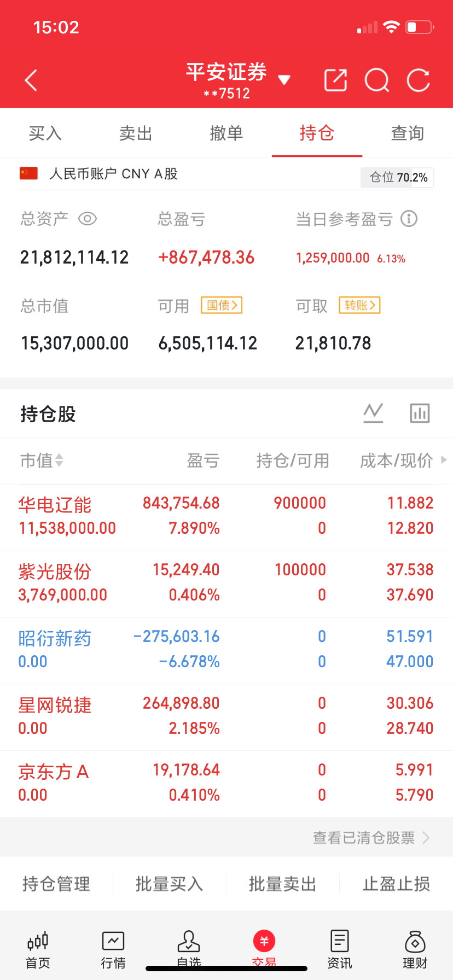This screenshot has width=453, height=980.
Task: Toggle total assets visibility eye icon
Action: tap(88, 219)
